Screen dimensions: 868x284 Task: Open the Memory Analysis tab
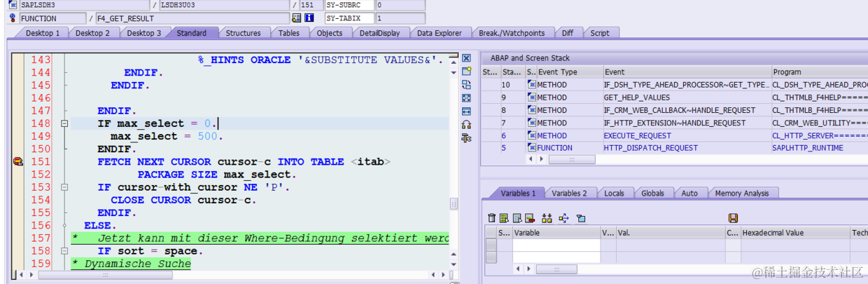point(742,193)
